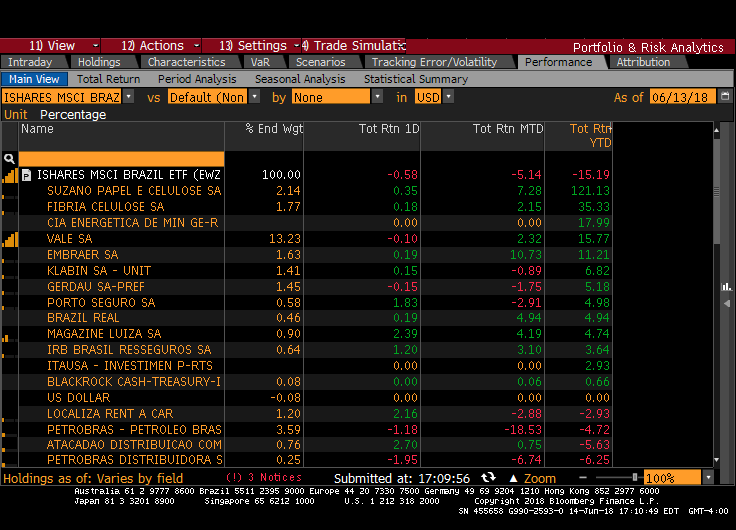This screenshot has width=736, height=530.
Task: Click the small bar marker beside MAGAZINE LUIZA SA
Action: click(6, 338)
